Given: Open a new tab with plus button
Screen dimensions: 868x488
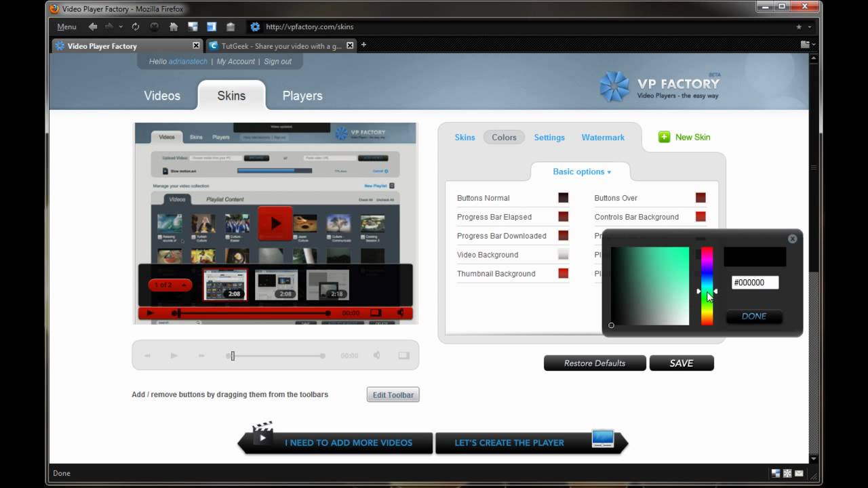Looking at the screenshot, I should coord(363,45).
